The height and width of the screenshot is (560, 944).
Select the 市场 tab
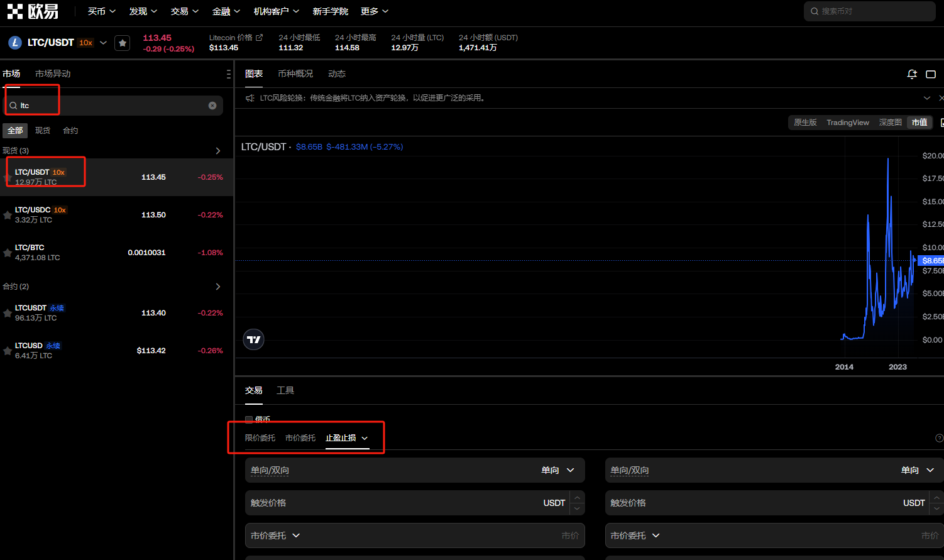tap(11, 74)
